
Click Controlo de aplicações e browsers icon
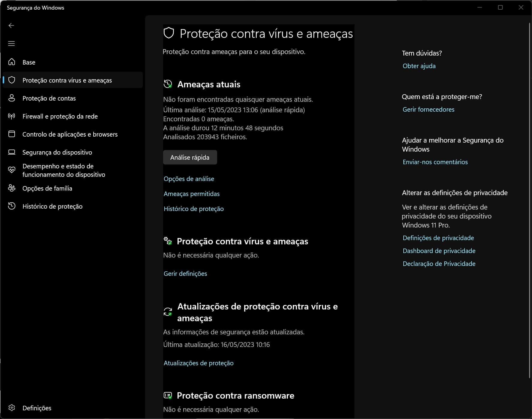tap(12, 134)
